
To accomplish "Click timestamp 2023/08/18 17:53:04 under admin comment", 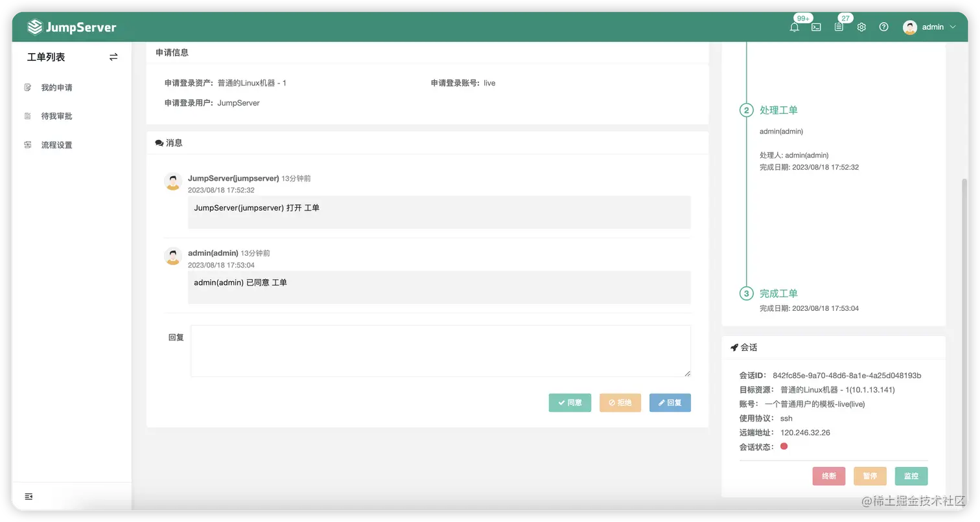I will [221, 265].
